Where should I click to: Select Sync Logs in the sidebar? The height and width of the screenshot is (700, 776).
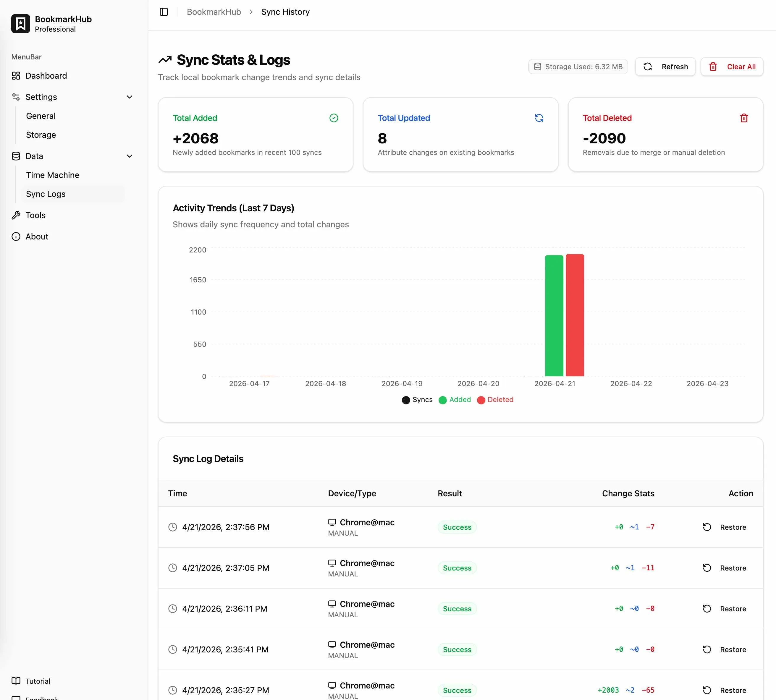46,194
